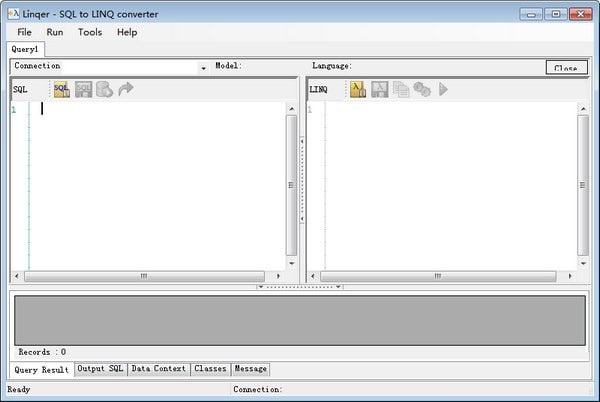Maximize the Linqer window
This screenshot has height=402, width=600.
(556, 15)
